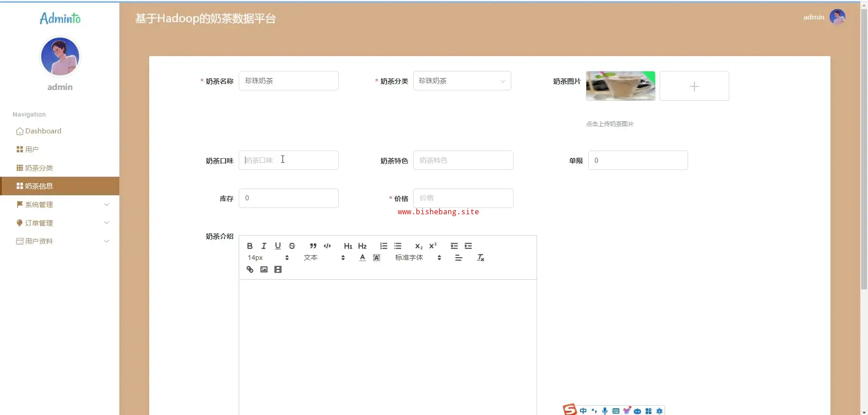868x415 pixels.
Task: Click the plus box to upload image
Action: click(694, 86)
